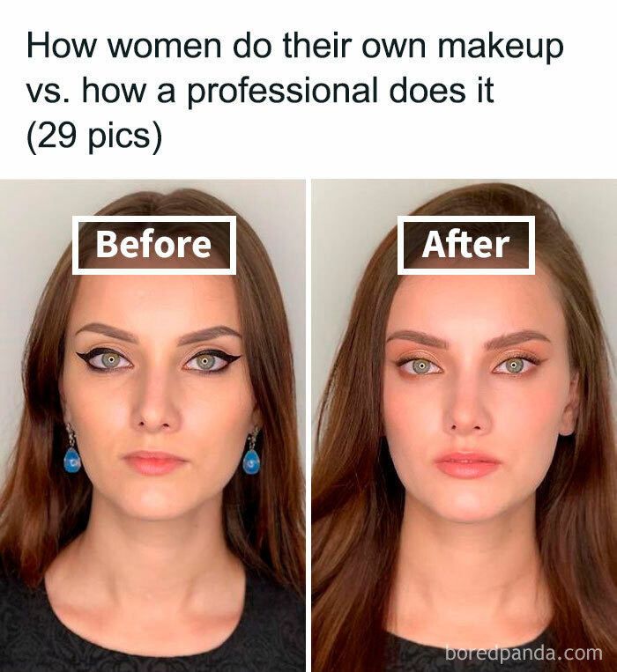Click the orange eyeshadow in the After photo
Viewport: 617px width, 672px height.
coord(418,356)
